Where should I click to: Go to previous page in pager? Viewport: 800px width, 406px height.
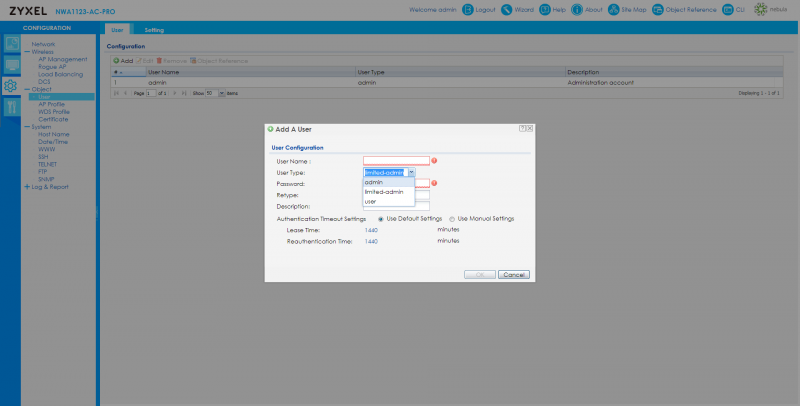click(x=126, y=93)
